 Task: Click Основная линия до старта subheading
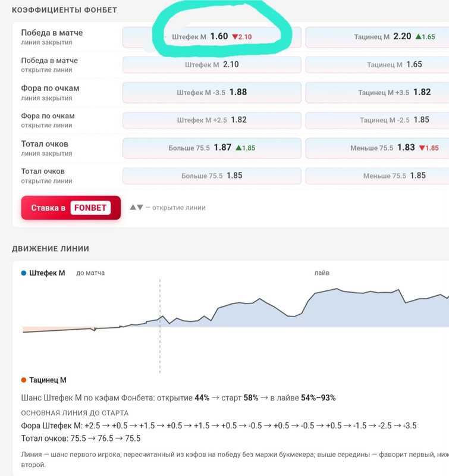(x=74, y=413)
